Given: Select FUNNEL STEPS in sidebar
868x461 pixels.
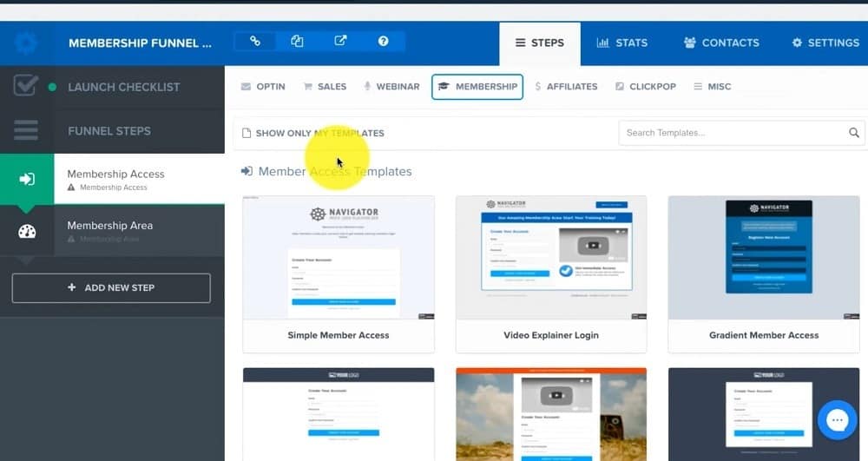Looking at the screenshot, I should pos(109,131).
